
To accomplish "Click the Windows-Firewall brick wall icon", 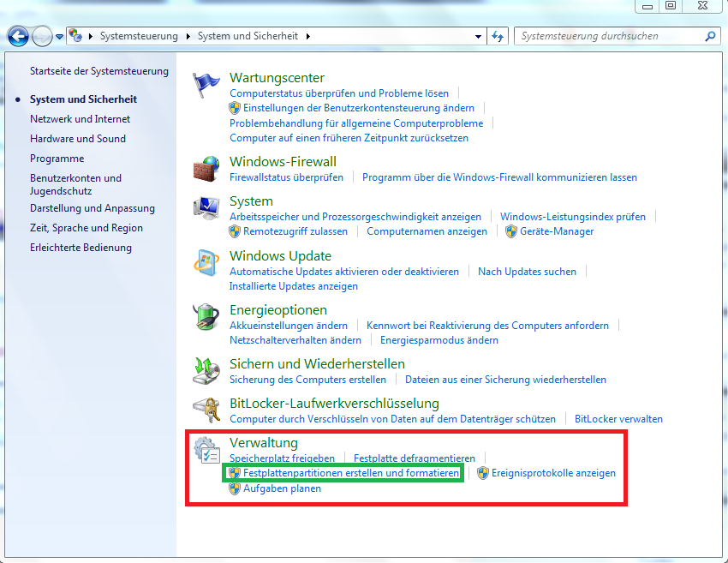I will point(206,168).
